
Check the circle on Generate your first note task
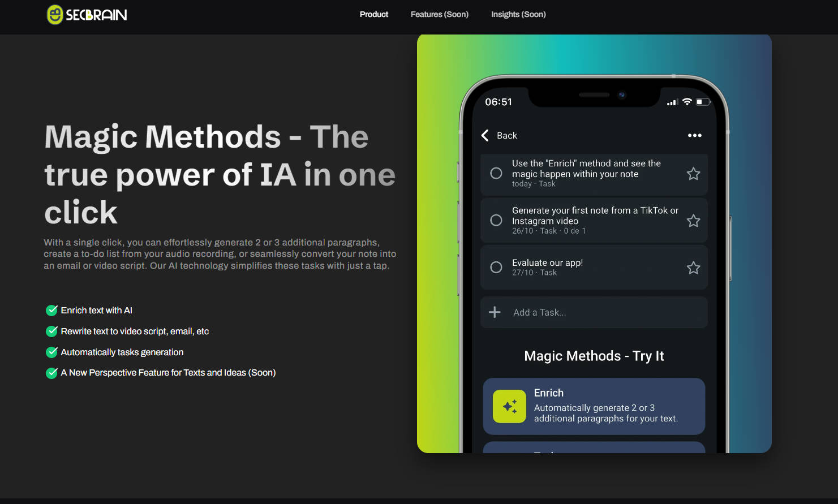[496, 220]
